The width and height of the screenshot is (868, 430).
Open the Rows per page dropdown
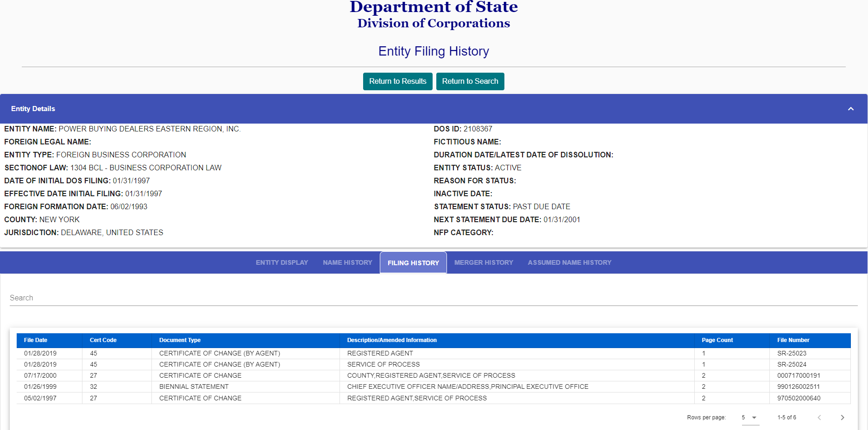[749, 418]
